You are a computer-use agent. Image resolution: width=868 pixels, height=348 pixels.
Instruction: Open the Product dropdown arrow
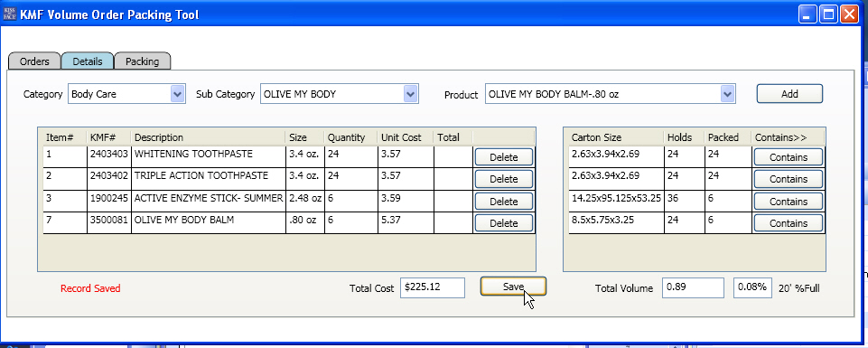[x=727, y=94]
